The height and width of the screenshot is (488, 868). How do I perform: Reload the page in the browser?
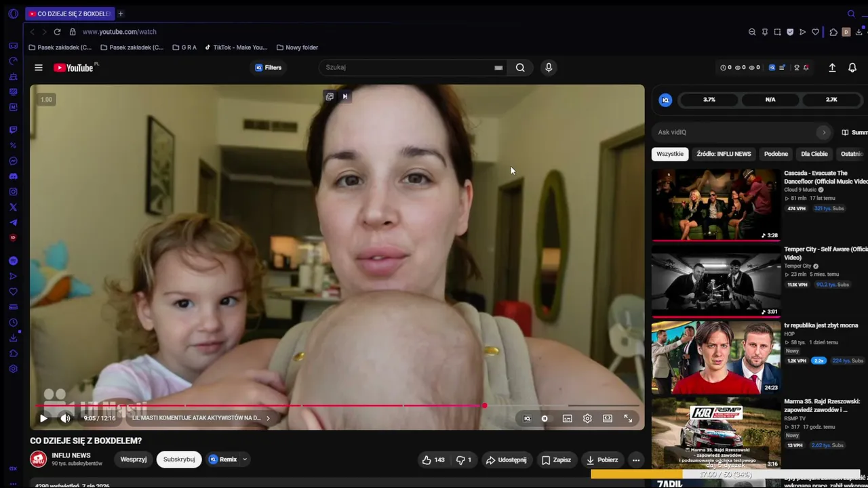pos(57,32)
